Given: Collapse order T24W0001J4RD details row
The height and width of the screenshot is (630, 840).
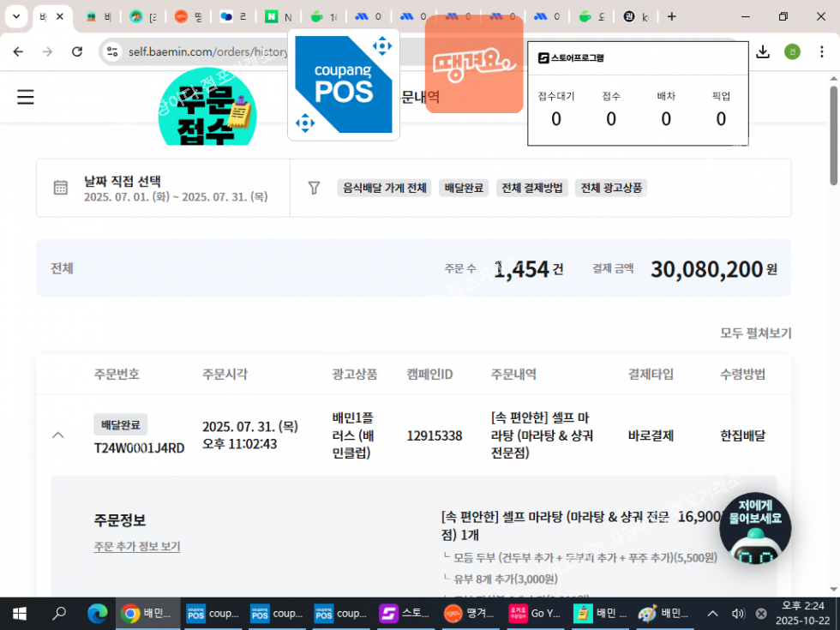Looking at the screenshot, I should coord(58,435).
